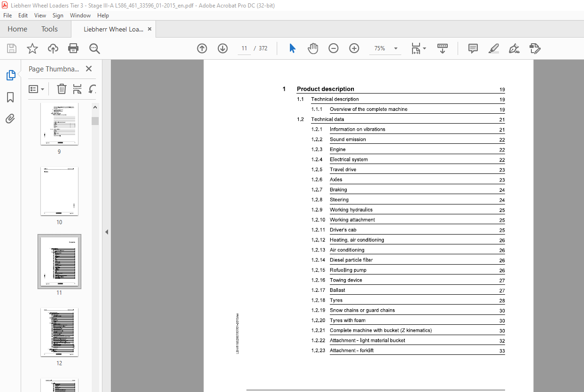Select page 11 thumbnail
The height and width of the screenshot is (392, 584).
[59, 261]
